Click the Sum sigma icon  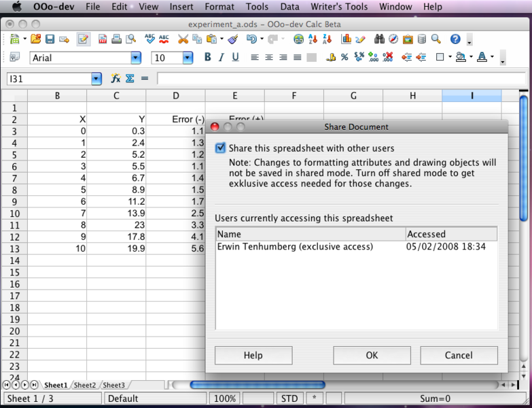point(130,79)
